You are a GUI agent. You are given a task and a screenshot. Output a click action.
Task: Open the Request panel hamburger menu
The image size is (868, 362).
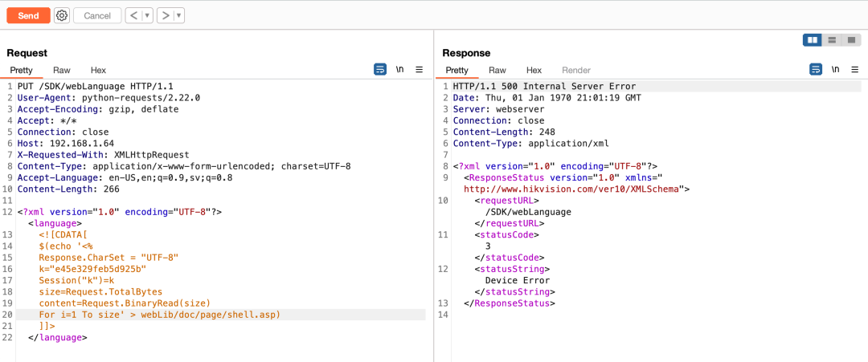419,70
